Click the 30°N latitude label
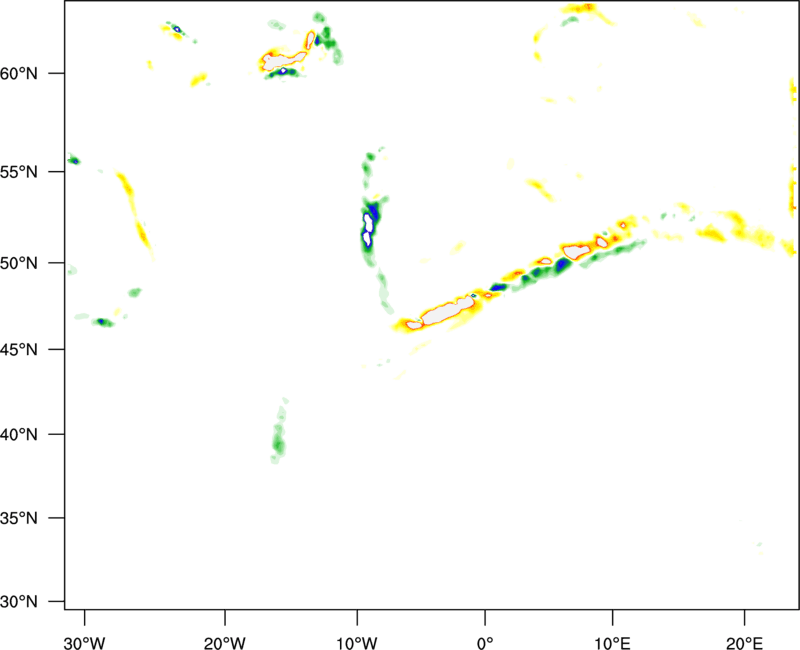The height and width of the screenshot is (650, 800). [19, 602]
